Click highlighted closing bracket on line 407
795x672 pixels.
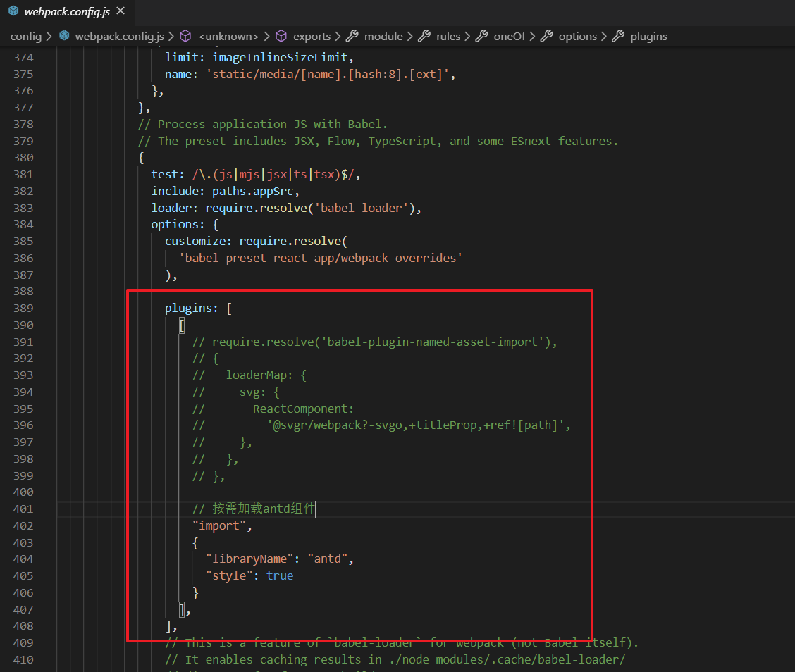click(x=182, y=609)
